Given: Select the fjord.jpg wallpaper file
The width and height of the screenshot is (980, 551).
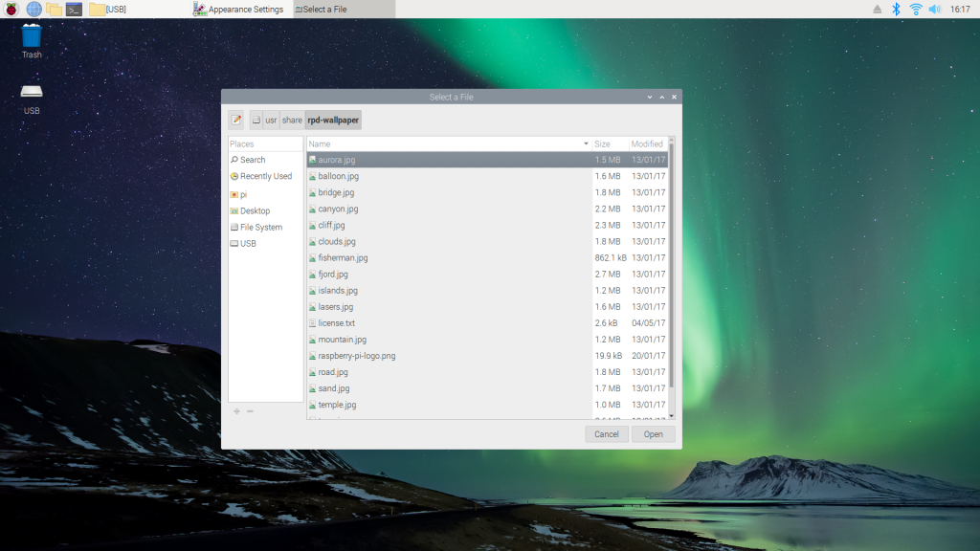Looking at the screenshot, I should pyautogui.click(x=333, y=275).
